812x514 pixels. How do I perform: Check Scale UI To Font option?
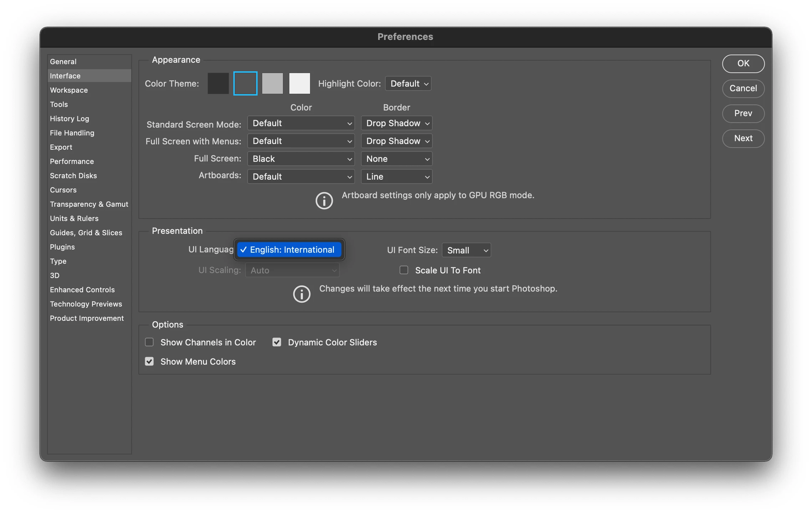point(404,270)
